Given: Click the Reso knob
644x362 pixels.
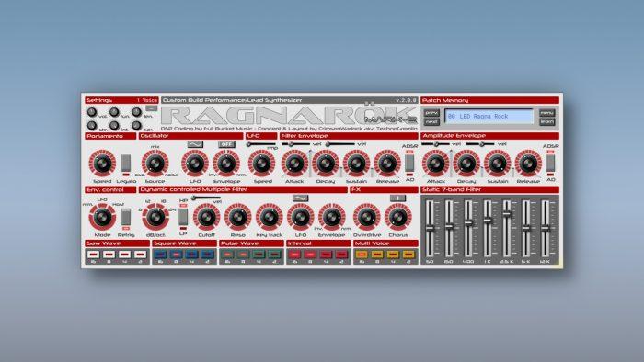Looking at the screenshot, I should click(x=237, y=217).
